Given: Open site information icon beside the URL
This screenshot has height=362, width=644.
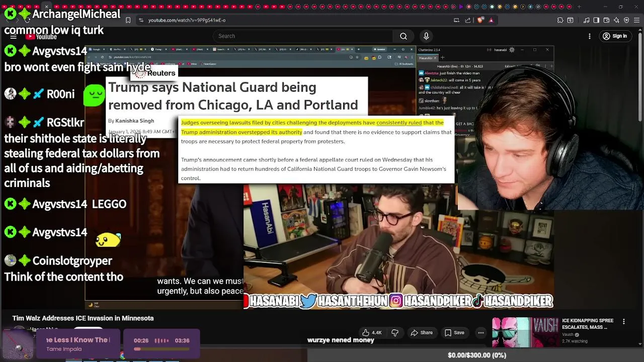Looking at the screenshot, I should point(141,20).
